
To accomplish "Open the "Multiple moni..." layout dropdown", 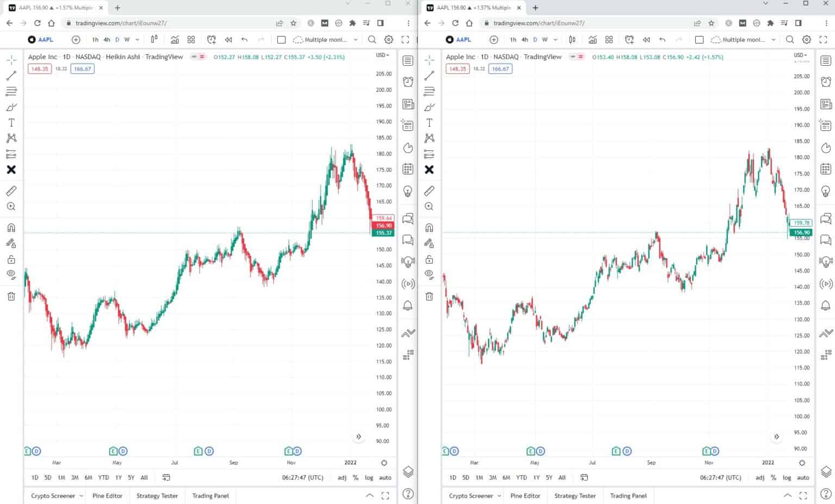I will click(325, 39).
